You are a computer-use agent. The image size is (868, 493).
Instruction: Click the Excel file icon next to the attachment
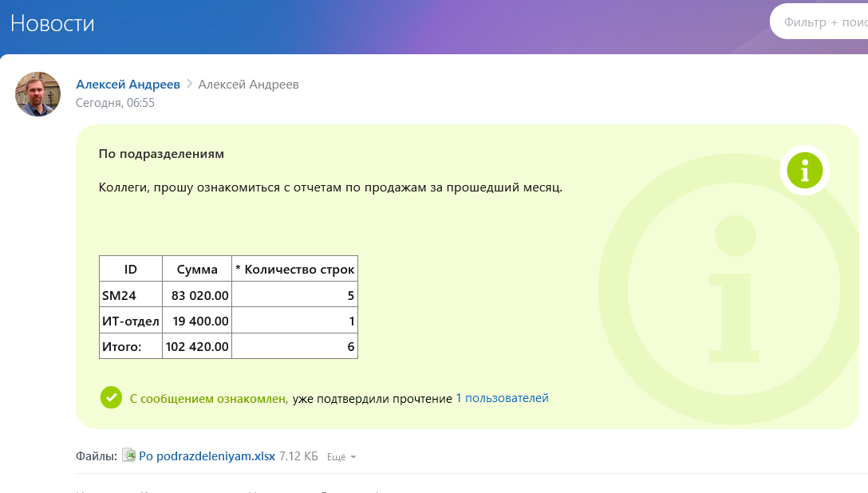click(x=128, y=456)
